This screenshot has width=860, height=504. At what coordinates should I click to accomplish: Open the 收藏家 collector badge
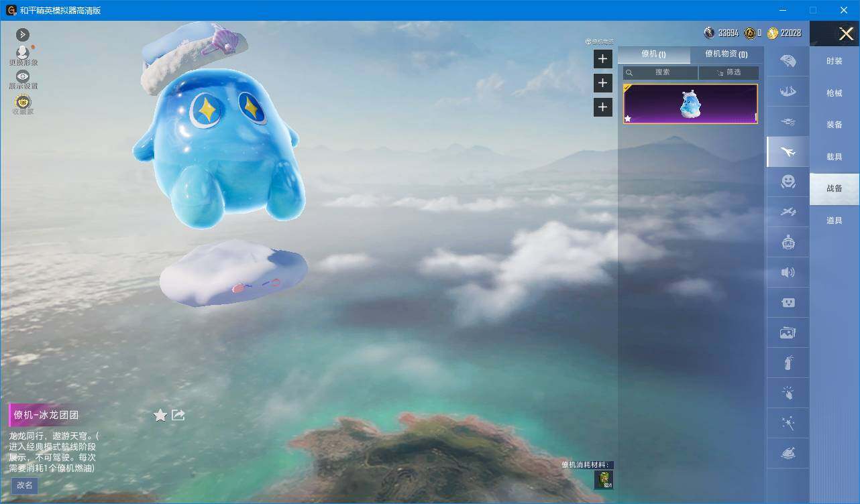pyautogui.click(x=23, y=104)
